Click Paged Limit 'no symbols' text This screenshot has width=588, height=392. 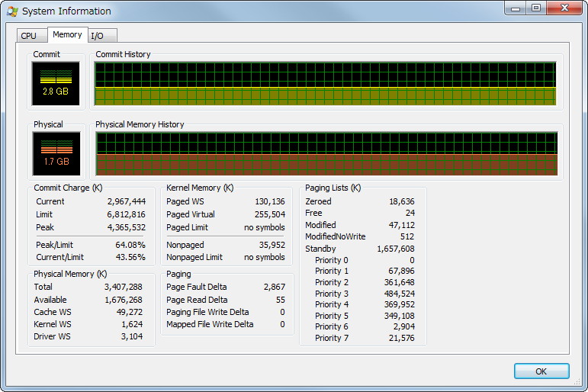pos(265,227)
